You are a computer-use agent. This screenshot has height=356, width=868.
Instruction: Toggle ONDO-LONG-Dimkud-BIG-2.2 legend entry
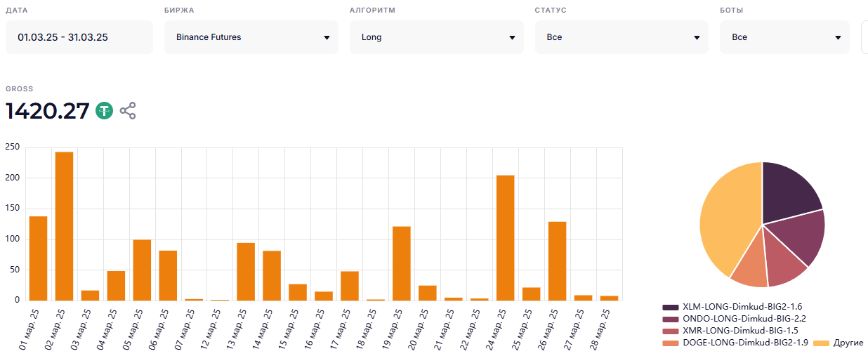[744, 319]
